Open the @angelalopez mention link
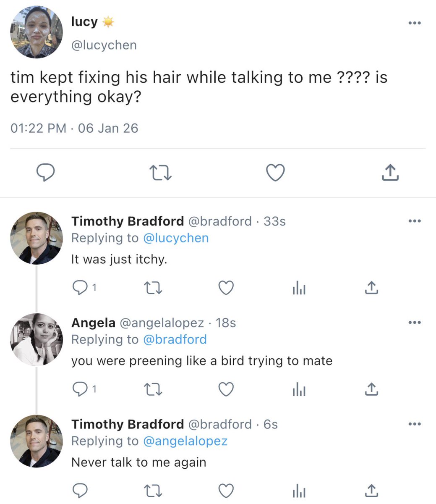This screenshot has height=504, width=436. [x=185, y=441]
